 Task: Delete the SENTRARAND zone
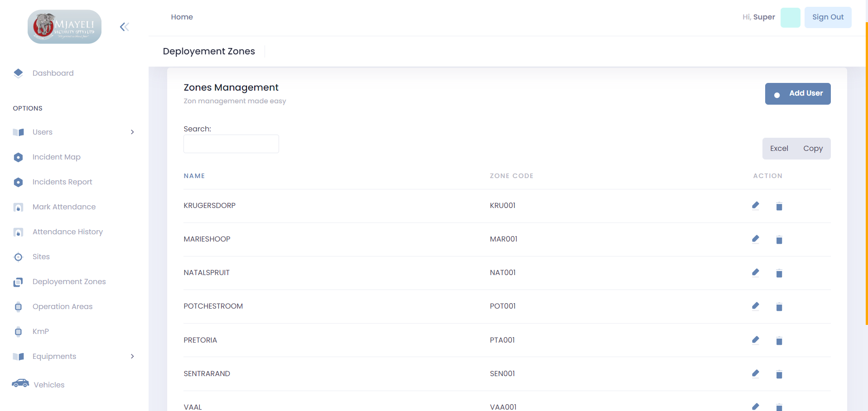coord(779,374)
